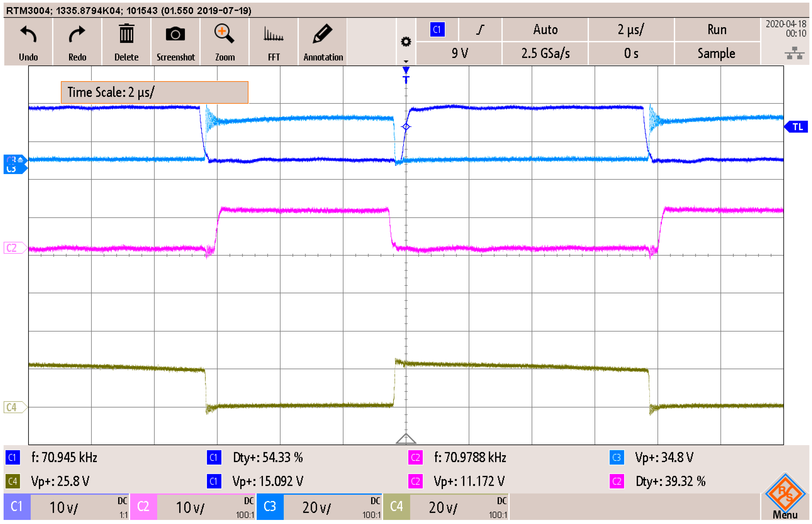Expand toolbar dropdown arrow below the gear
Image resolution: width=812 pixels, height=524 pixels.
tap(406, 61)
